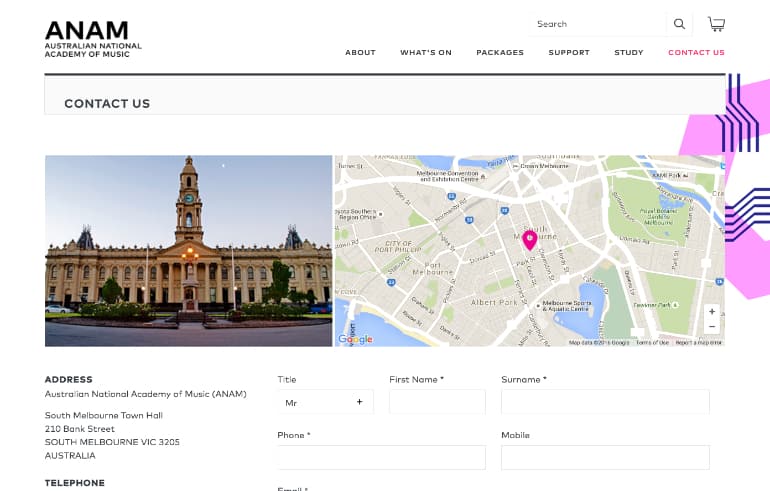
Task: View the South Melbourne Town Hall photo
Action: [x=188, y=250]
